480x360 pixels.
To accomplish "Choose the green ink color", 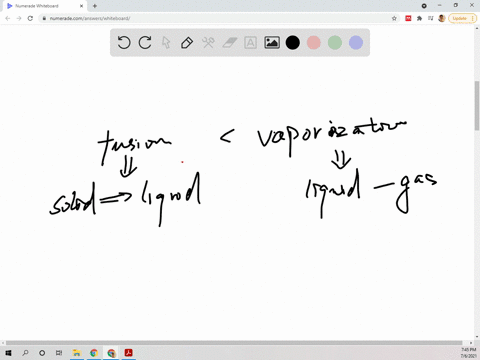I will (x=335, y=43).
